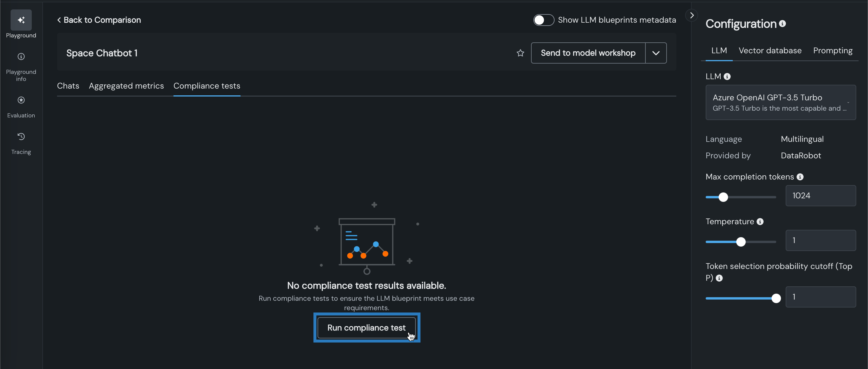The width and height of the screenshot is (868, 369).
Task: Switch to the Vector database tab
Action: (x=769, y=51)
